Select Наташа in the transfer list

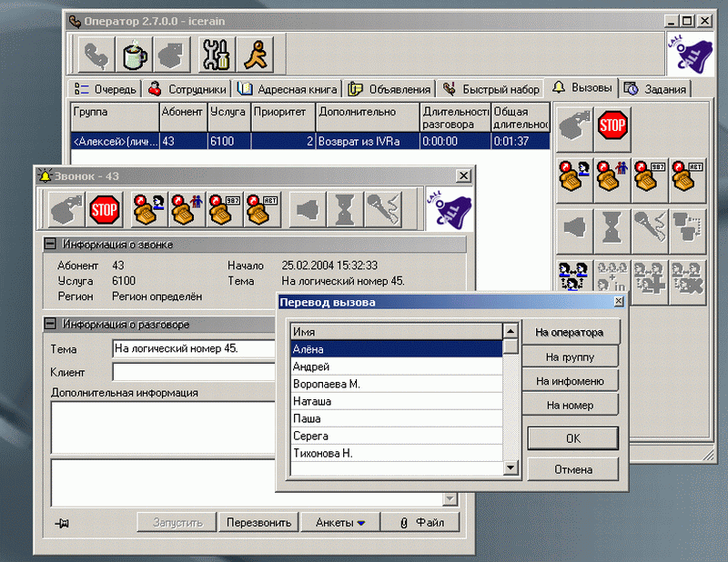click(397, 401)
